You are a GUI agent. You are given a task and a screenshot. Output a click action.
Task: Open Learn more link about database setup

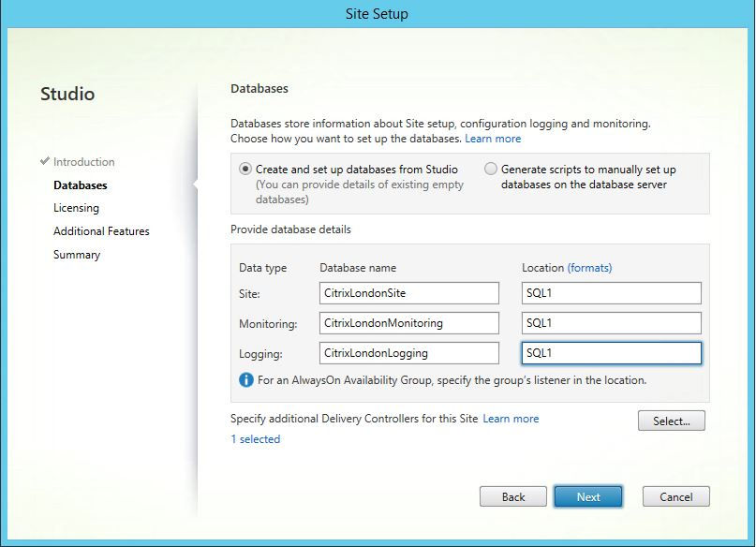pos(493,139)
